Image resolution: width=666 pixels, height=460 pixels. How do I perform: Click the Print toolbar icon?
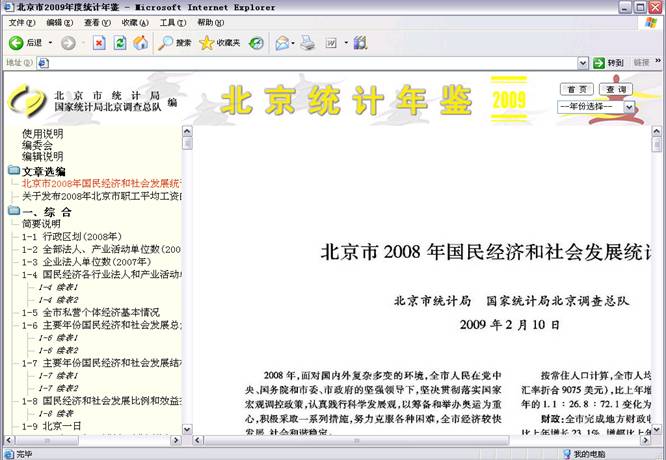(308, 43)
